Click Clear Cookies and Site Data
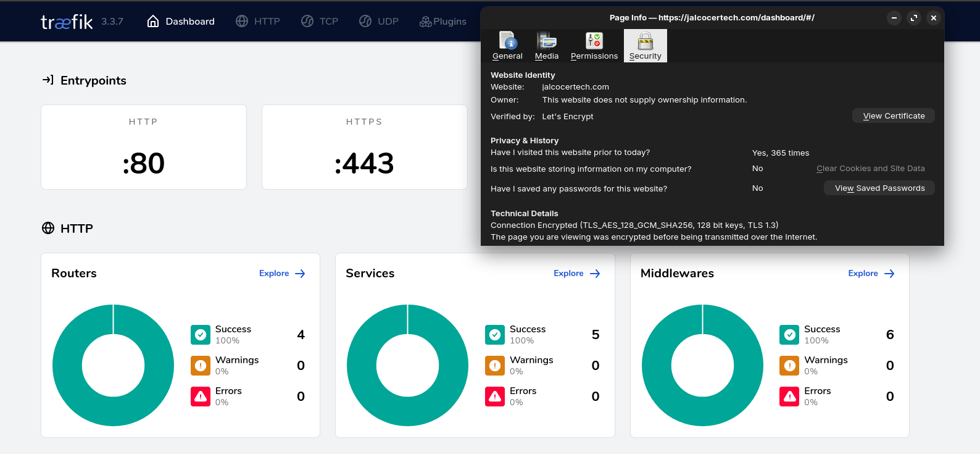The image size is (980, 454). tap(871, 169)
